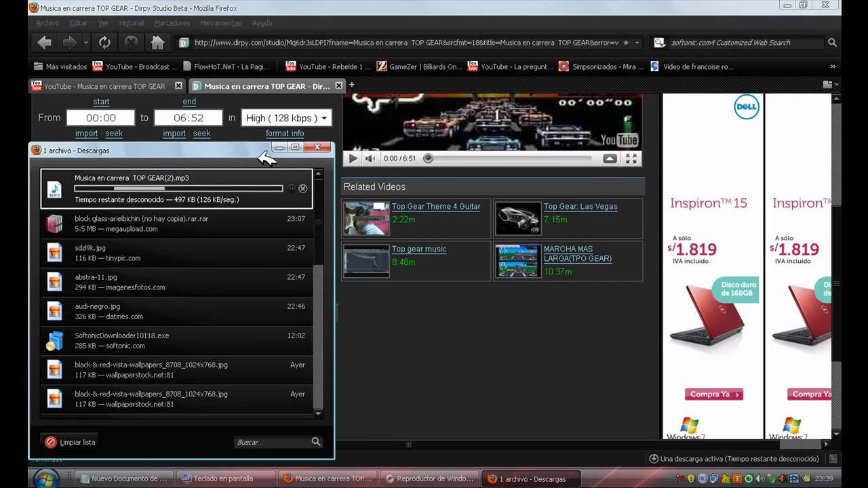Click the stop loading icon
The width and height of the screenshot is (868, 488).
[x=131, y=43]
